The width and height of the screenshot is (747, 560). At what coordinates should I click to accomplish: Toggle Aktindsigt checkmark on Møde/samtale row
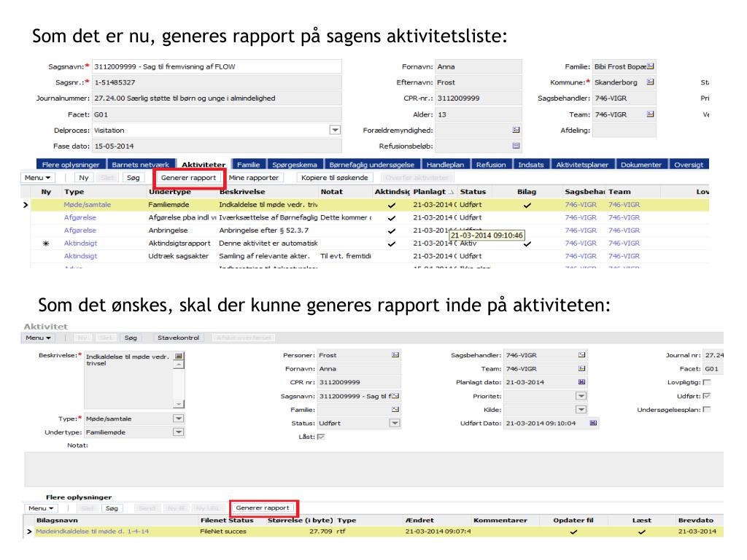[392, 205]
